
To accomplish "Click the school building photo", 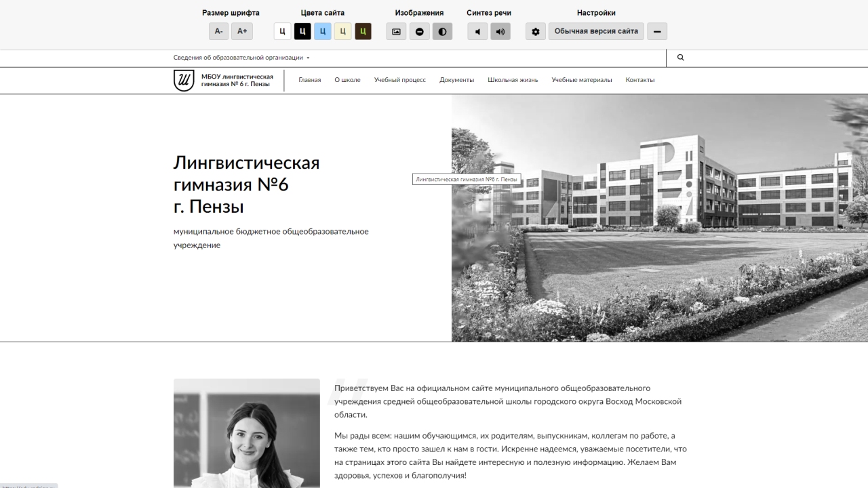I will pos(660,218).
